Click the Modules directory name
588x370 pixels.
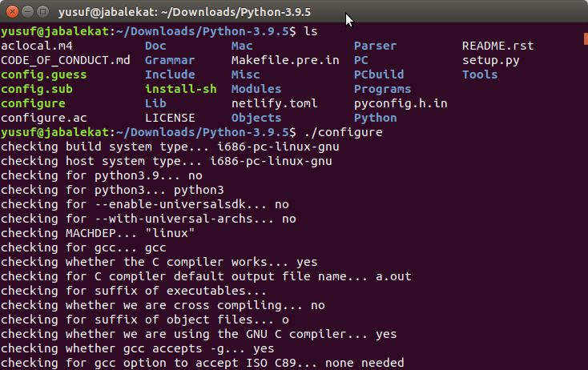tap(256, 89)
